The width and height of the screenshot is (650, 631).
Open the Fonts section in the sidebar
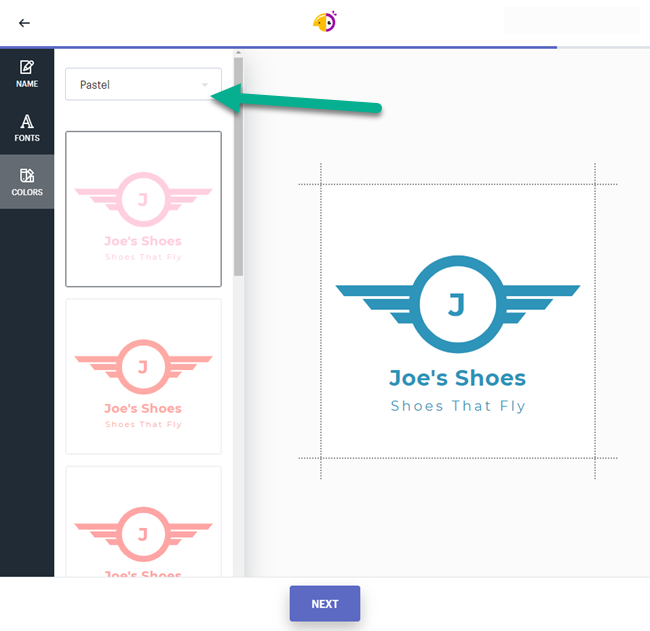27,127
